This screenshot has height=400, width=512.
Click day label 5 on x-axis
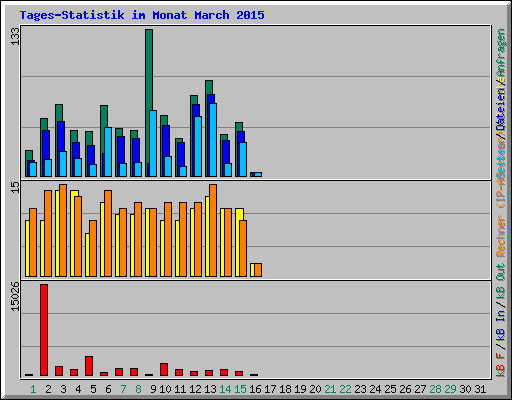pos(93,389)
